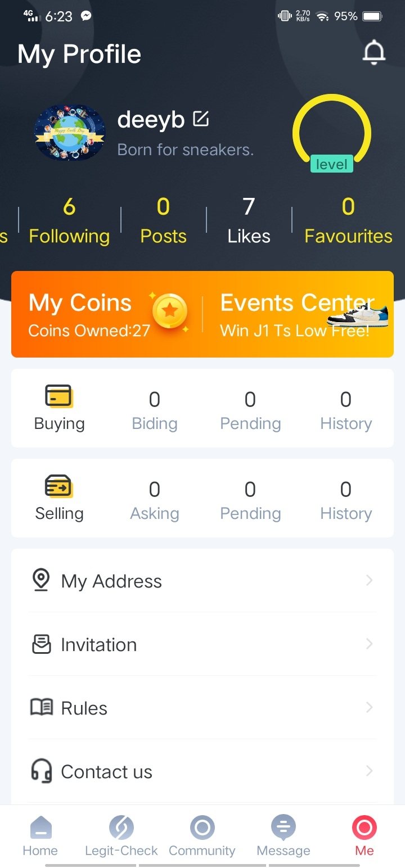Image resolution: width=405 pixels, height=868 pixels.
Task: View the Following count list
Action: (69, 221)
